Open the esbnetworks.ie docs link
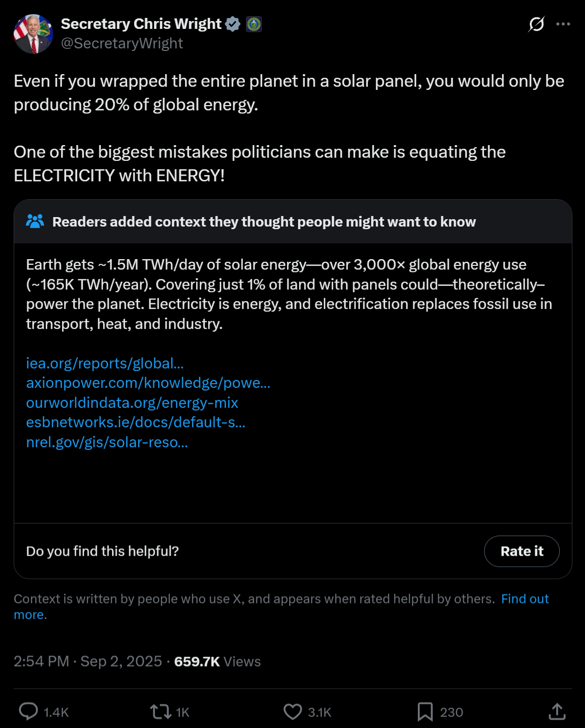The width and height of the screenshot is (585, 728). (136, 423)
